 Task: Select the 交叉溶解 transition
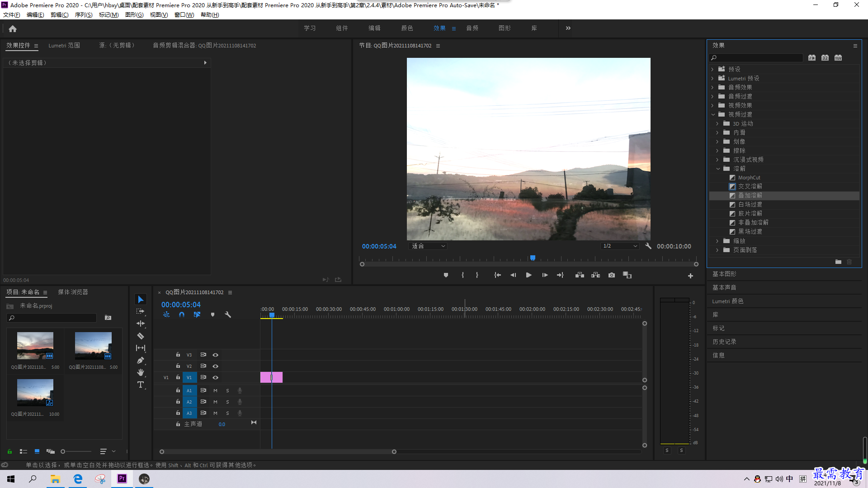(x=750, y=187)
